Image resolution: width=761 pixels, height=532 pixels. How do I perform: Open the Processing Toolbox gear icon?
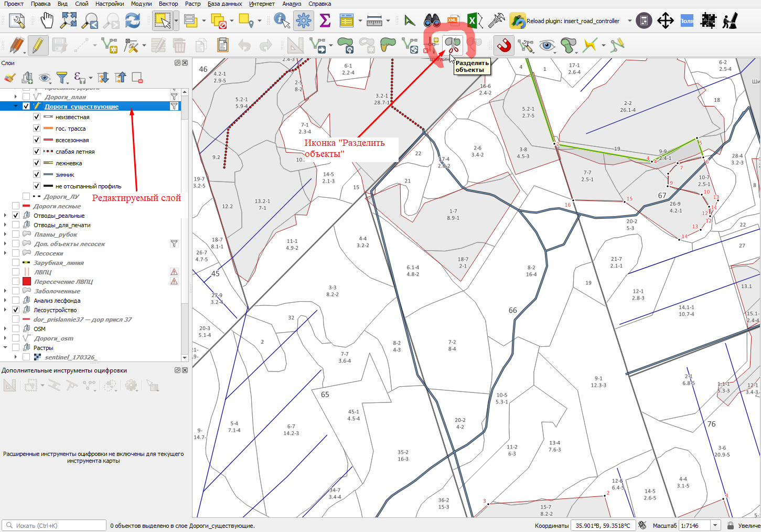[x=303, y=21]
